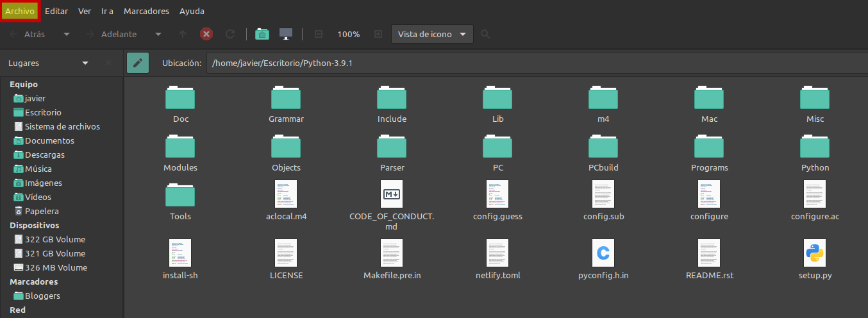The height and width of the screenshot is (318, 868).
Task: Collapse the Equipo section header
Action: 24,84
